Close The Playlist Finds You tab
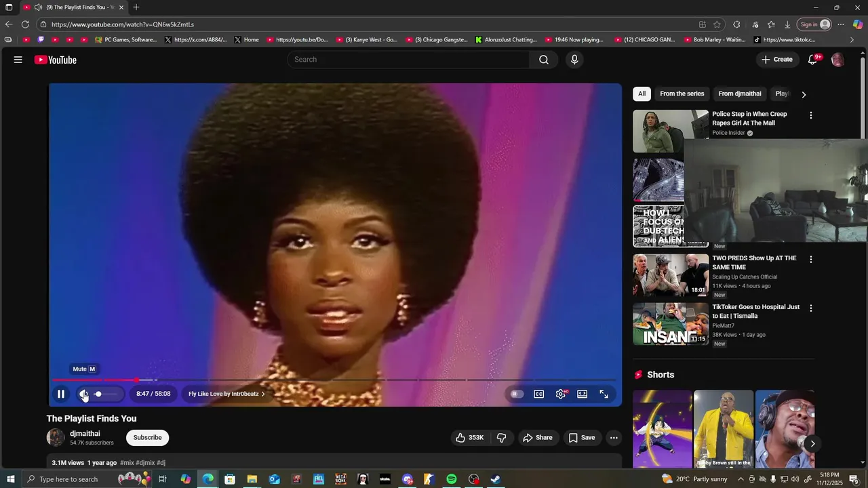This screenshot has height=488, width=868. (121, 7)
